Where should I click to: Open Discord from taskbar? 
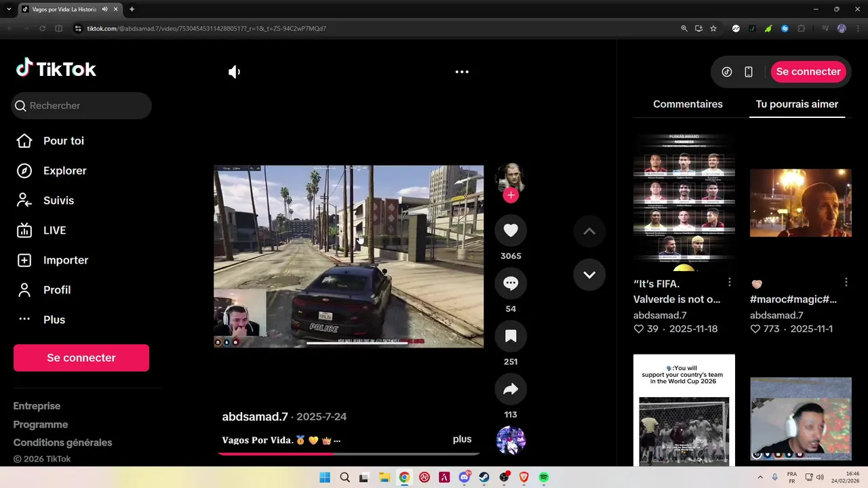(x=465, y=478)
